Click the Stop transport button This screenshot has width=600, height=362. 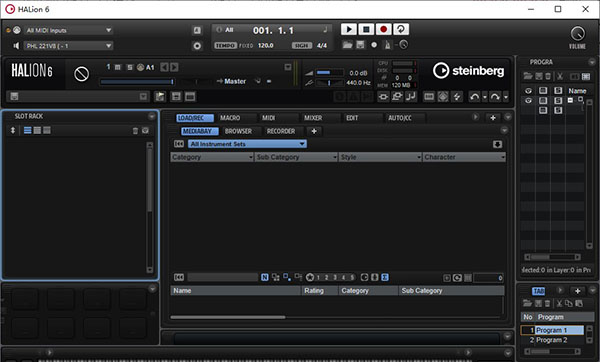click(x=366, y=29)
